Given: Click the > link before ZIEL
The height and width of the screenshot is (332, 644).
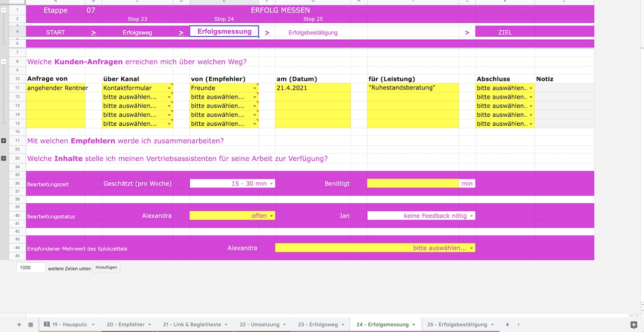Looking at the screenshot, I should [467, 32].
